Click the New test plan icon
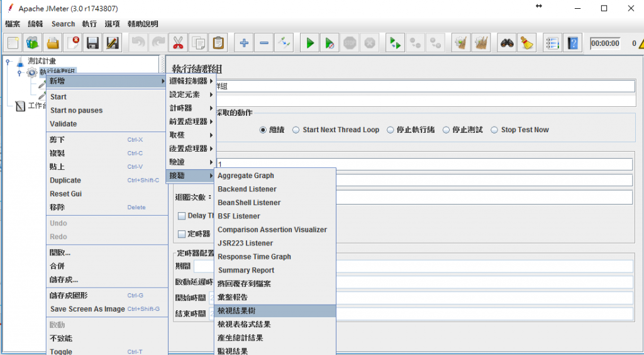This screenshot has height=355, width=644. click(x=13, y=43)
